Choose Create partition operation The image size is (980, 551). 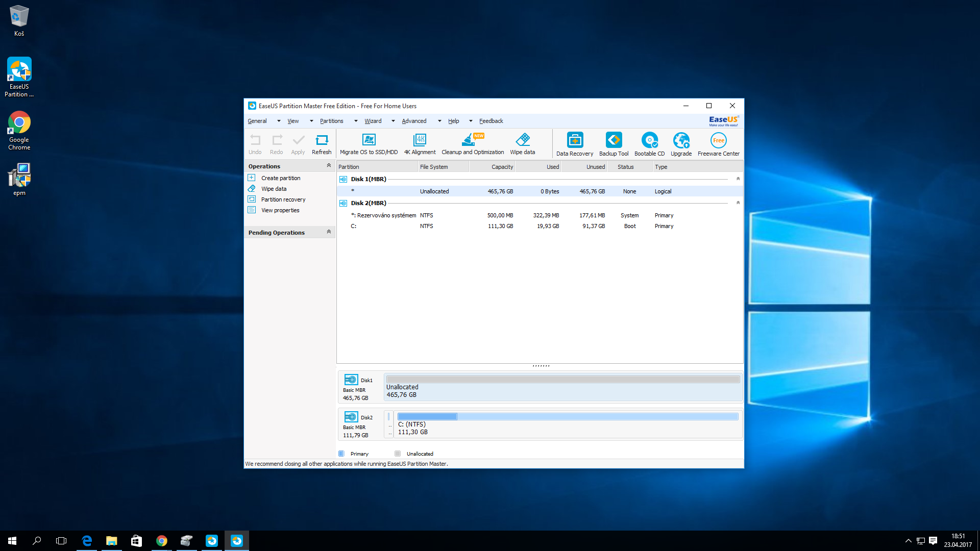tap(280, 178)
